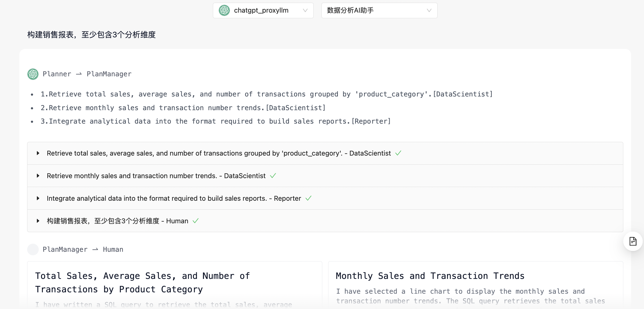Viewport: 644px width, 309px height.
Task: Click the ChatGPT logo in model selector
Action: pos(224,10)
